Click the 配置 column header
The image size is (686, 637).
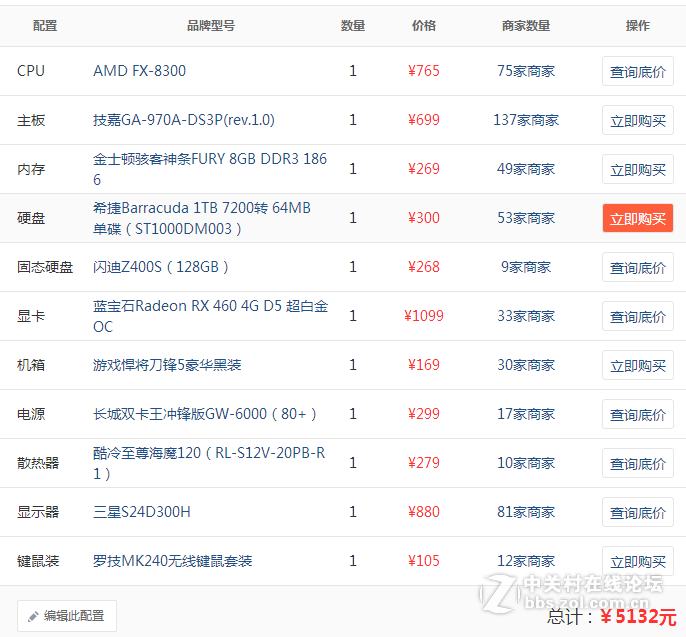tap(45, 26)
